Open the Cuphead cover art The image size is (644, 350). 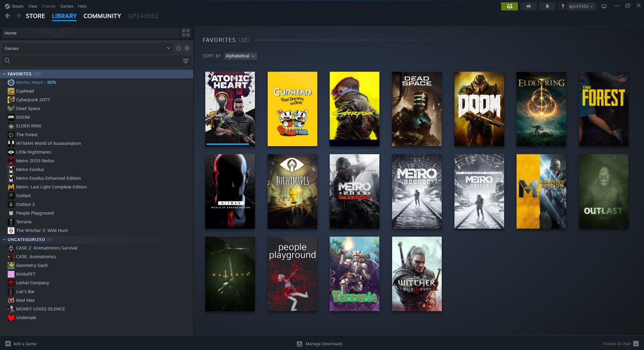(292, 109)
